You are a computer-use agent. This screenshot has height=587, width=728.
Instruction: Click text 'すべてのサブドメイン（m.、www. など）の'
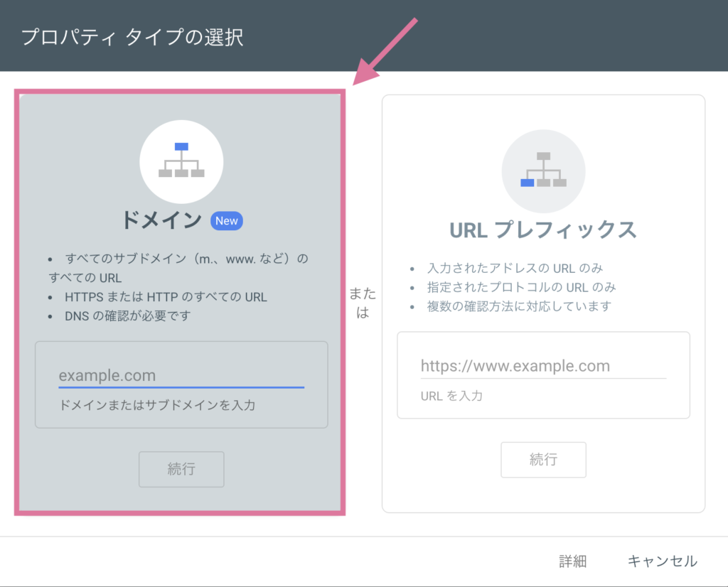pos(186,259)
